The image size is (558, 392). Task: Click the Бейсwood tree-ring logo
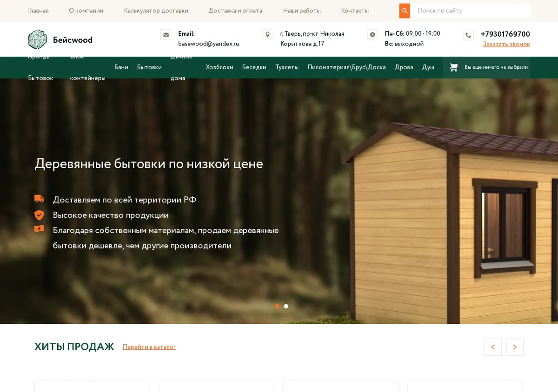[37, 39]
